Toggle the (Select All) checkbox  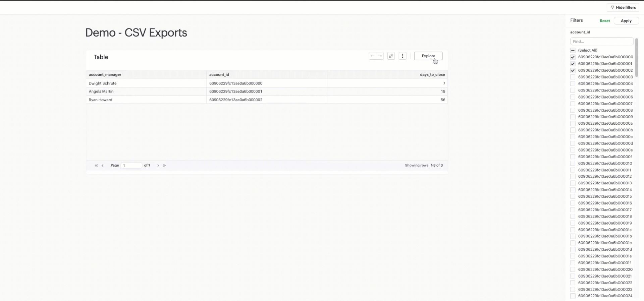click(573, 51)
